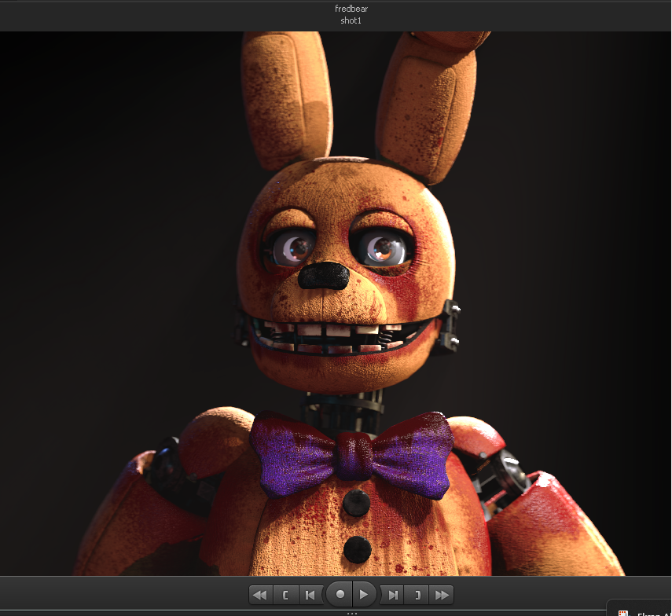
Task: Click the rewind to start button
Action: pos(260,595)
